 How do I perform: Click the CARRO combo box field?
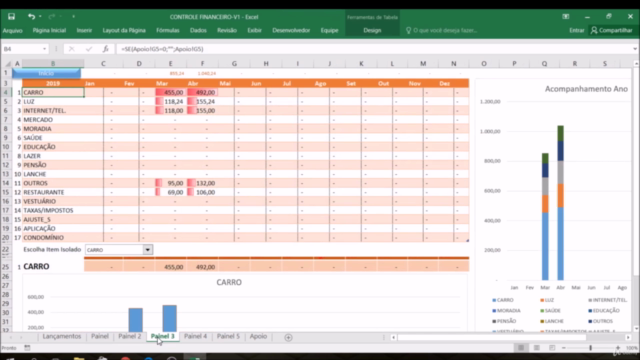[x=115, y=250]
